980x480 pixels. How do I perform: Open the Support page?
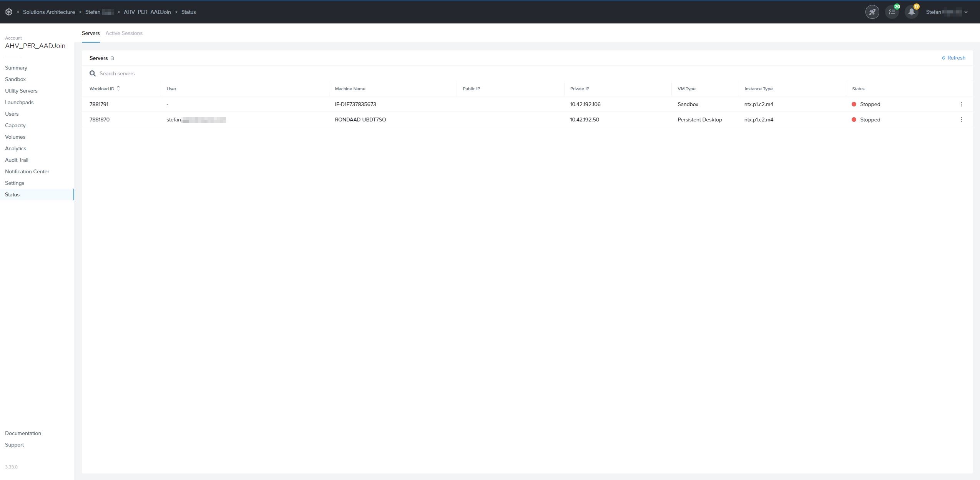coord(14,444)
